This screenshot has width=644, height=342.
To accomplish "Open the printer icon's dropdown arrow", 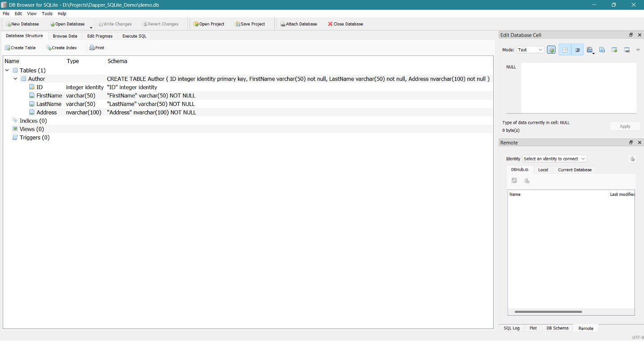I will click(x=593, y=54).
